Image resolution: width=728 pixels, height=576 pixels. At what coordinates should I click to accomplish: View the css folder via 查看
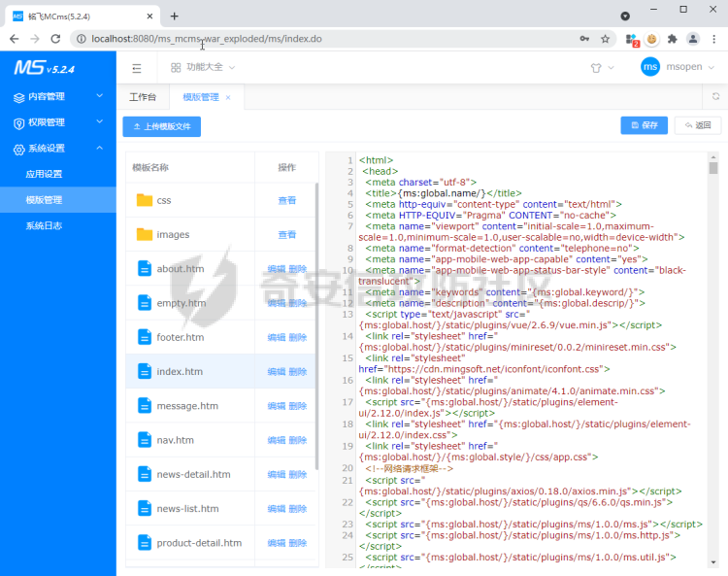pos(287,201)
